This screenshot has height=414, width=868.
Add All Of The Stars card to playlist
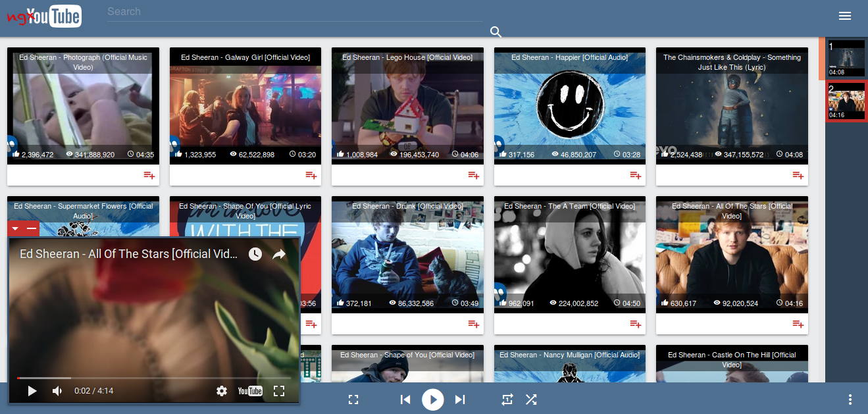click(x=798, y=324)
